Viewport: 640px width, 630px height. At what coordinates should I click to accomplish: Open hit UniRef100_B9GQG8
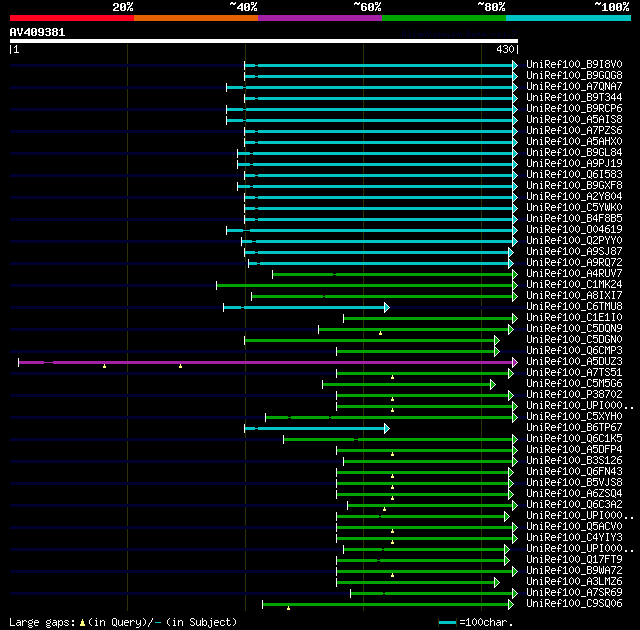click(574, 75)
